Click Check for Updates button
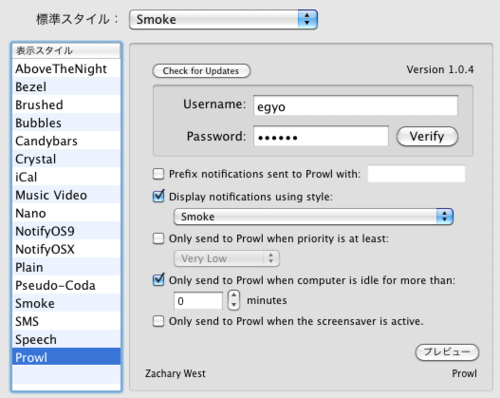This screenshot has height=398, width=500. (x=201, y=71)
